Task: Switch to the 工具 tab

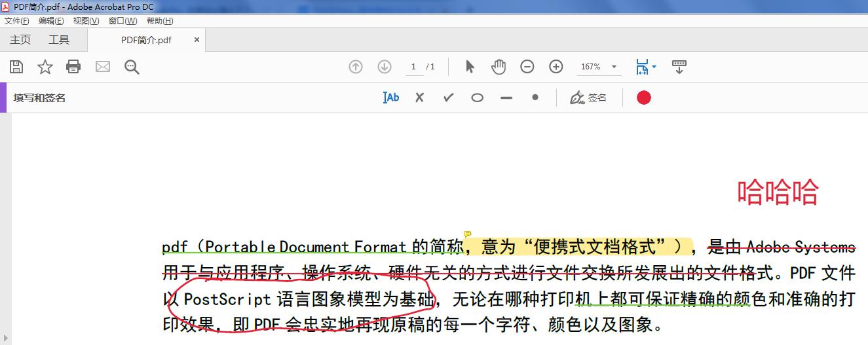Action: pos(59,40)
